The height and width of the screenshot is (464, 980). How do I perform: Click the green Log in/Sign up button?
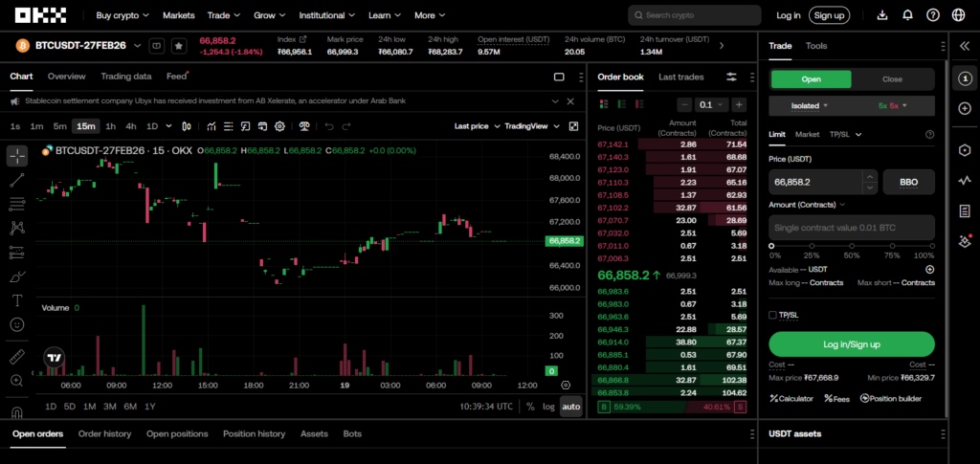(x=851, y=344)
